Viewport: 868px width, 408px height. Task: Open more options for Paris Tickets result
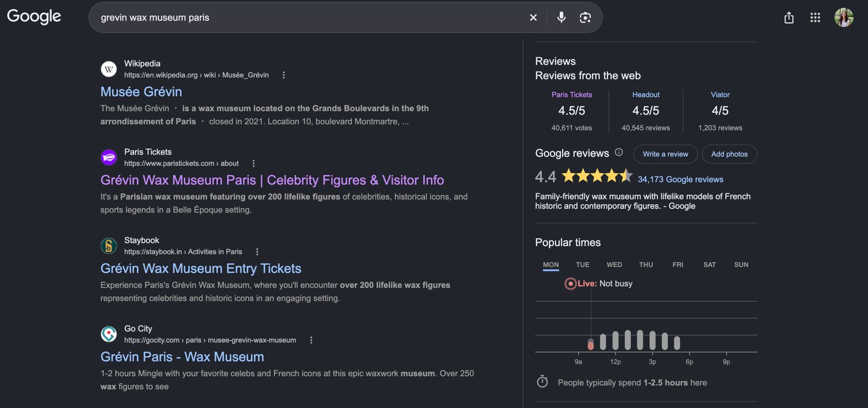(253, 163)
